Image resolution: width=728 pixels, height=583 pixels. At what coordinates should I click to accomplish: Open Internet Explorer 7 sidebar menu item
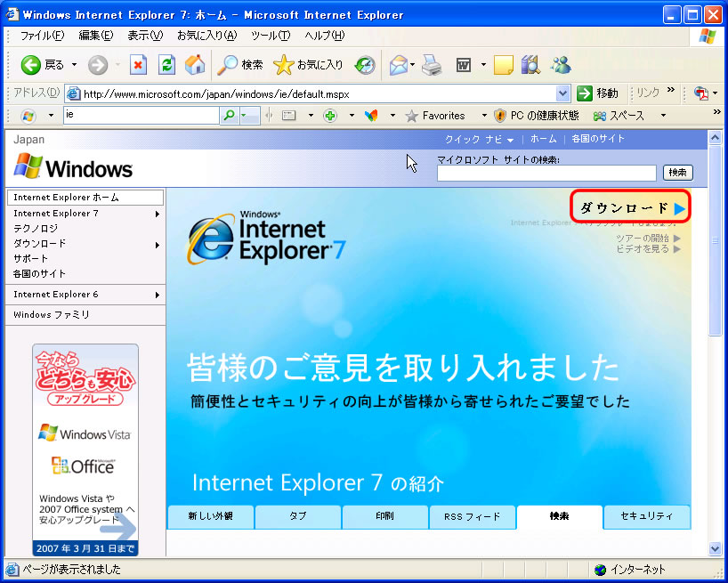(85, 214)
